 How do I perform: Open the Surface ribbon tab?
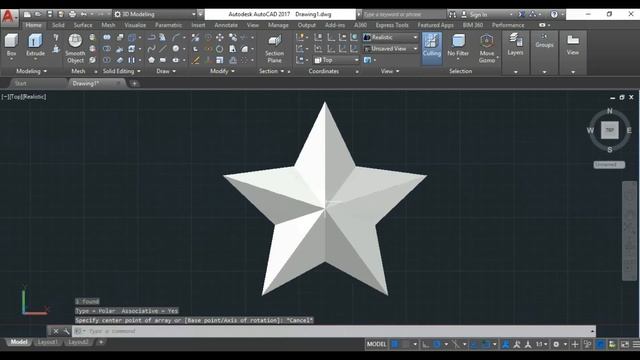[83, 25]
